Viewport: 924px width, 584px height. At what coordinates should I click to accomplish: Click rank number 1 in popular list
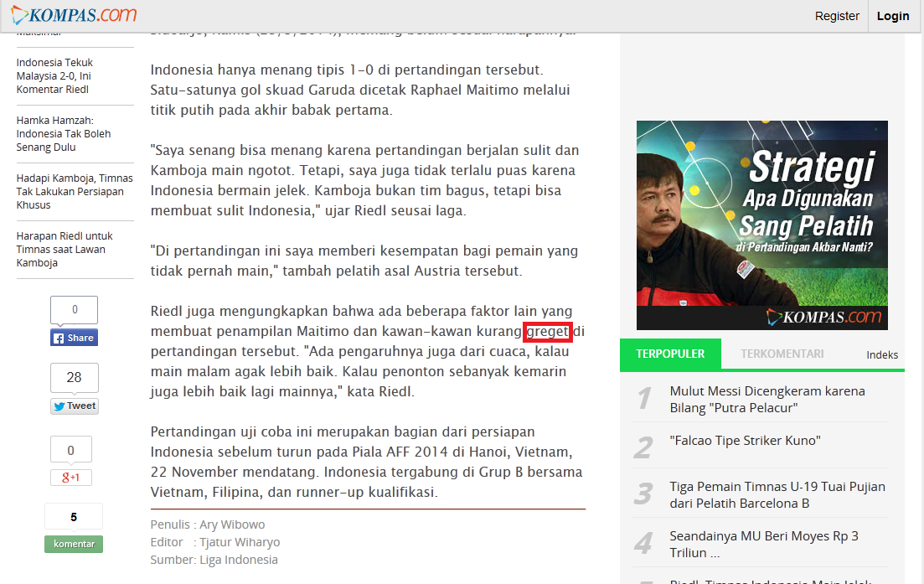point(645,398)
